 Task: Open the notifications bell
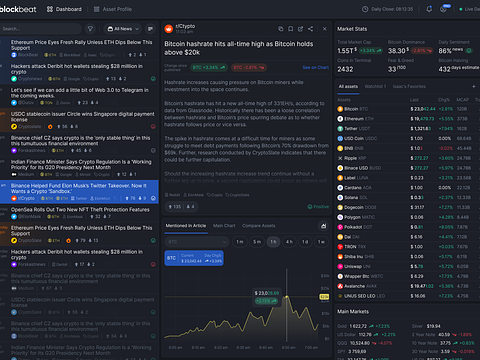pyautogui.click(x=429, y=9)
